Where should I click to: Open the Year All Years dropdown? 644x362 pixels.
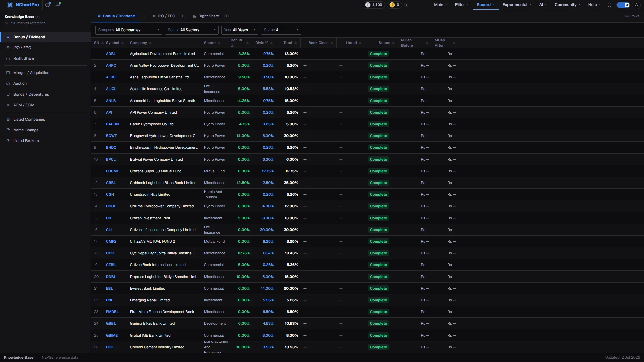[x=240, y=30]
